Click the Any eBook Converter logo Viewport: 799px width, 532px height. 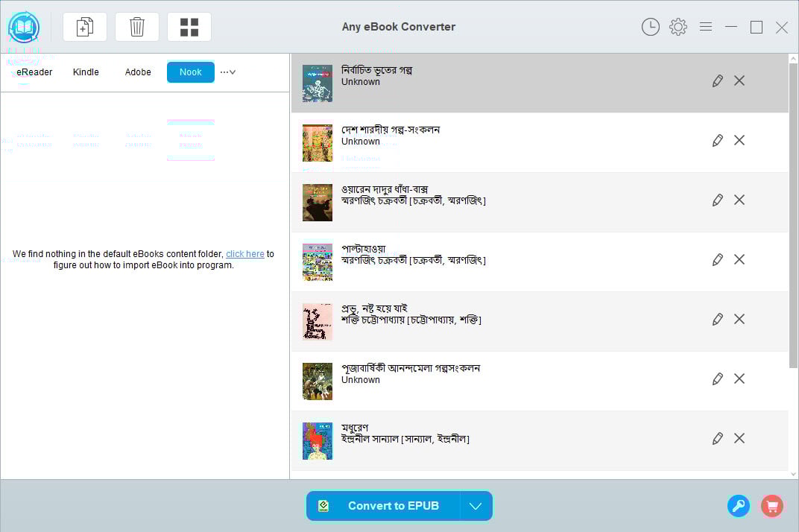pos(23,27)
